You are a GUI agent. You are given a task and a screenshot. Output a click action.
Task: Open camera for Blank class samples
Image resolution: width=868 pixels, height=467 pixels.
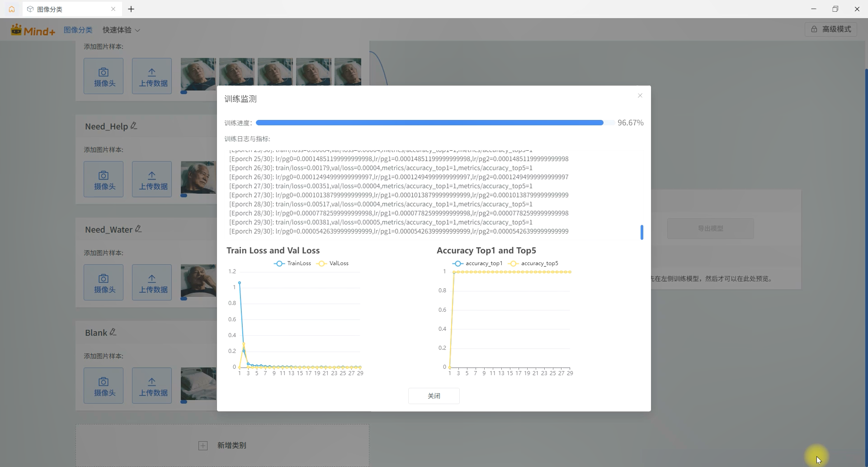(x=104, y=386)
